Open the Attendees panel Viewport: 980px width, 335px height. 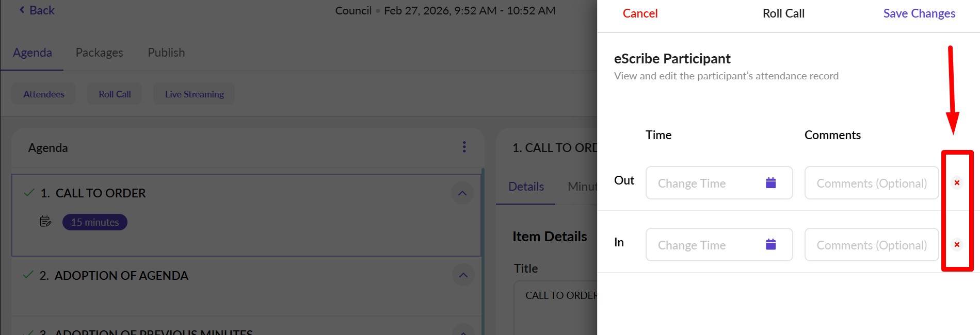pyautogui.click(x=43, y=93)
